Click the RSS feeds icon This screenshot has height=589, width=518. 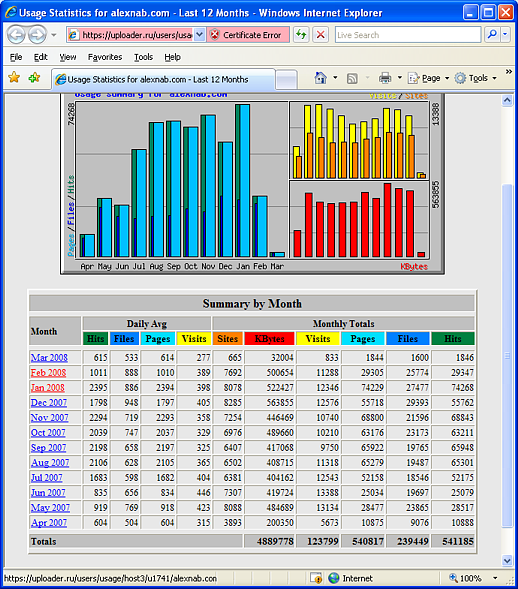coord(352,79)
